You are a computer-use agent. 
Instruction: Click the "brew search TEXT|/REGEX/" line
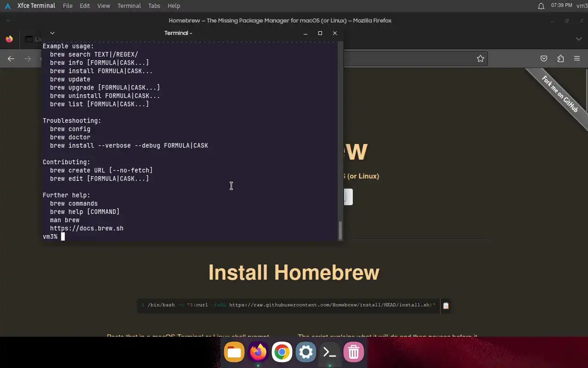tap(94, 54)
